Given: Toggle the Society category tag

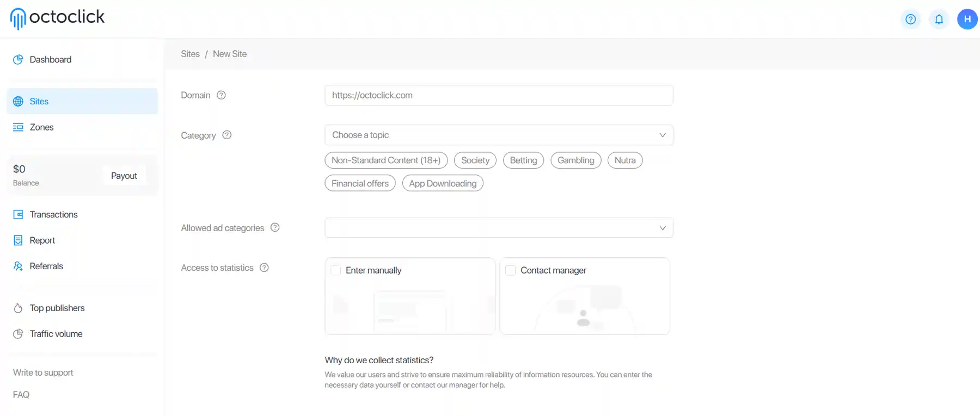Looking at the screenshot, I should pos(475,160).
